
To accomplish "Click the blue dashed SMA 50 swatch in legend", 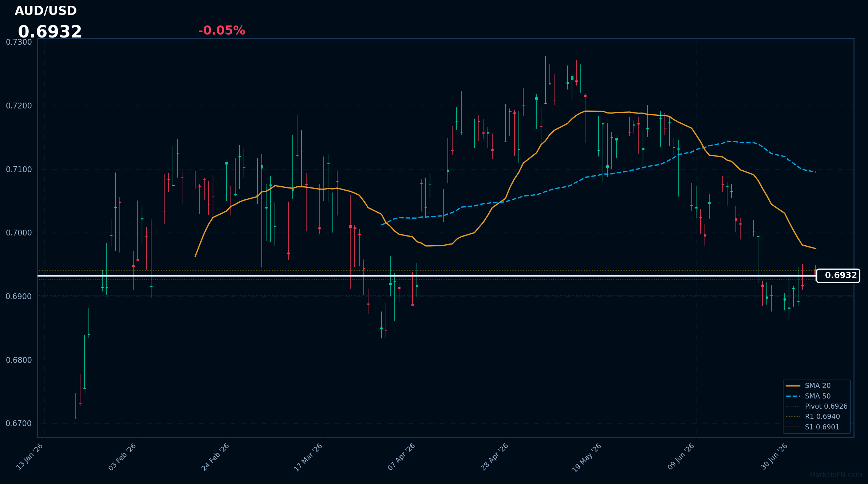I will [793, 396].
